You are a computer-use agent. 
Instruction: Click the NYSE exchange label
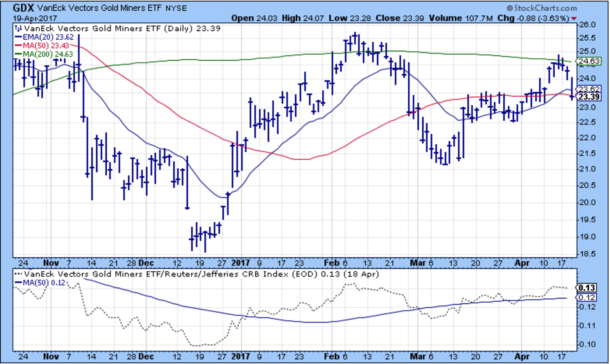177,8
